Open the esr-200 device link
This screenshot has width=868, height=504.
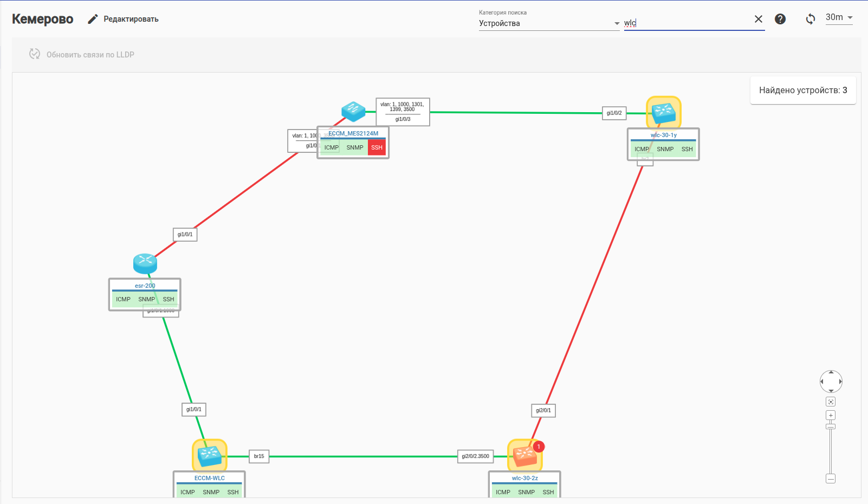pos(145,286)
